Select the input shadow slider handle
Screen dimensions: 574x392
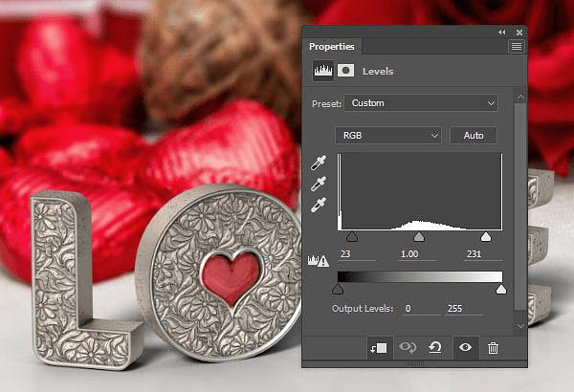point(352,236)
